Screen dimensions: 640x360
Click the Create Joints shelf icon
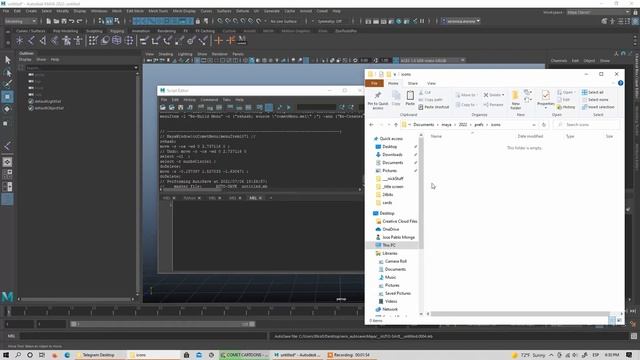[31, 40]
